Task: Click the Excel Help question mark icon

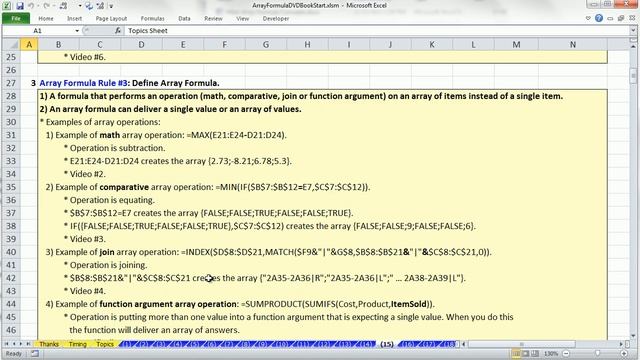Action: click(x=599, y=18)
